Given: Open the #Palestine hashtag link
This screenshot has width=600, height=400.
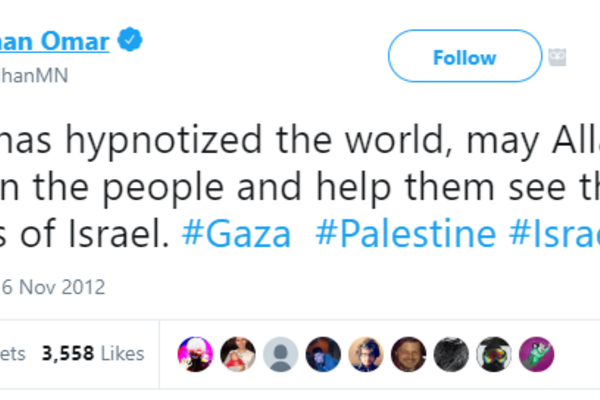Looking at the screenshot, I should 405,234.
